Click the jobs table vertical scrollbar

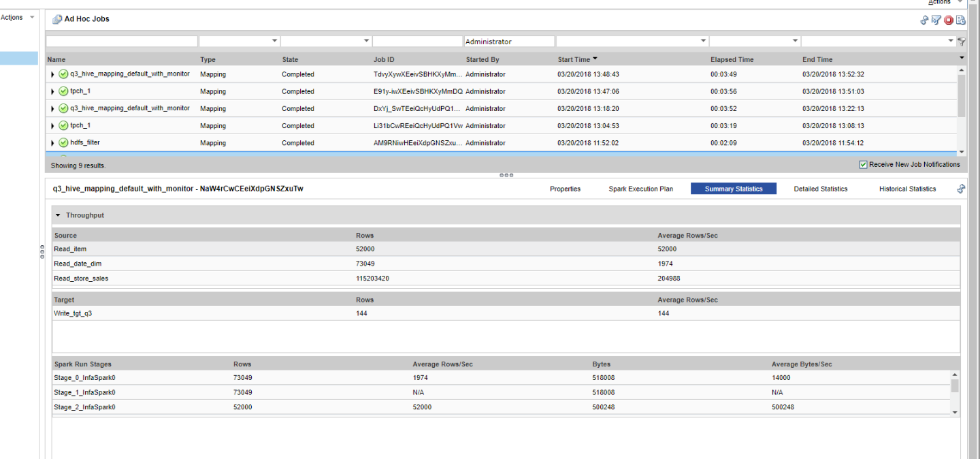(962, 95)
